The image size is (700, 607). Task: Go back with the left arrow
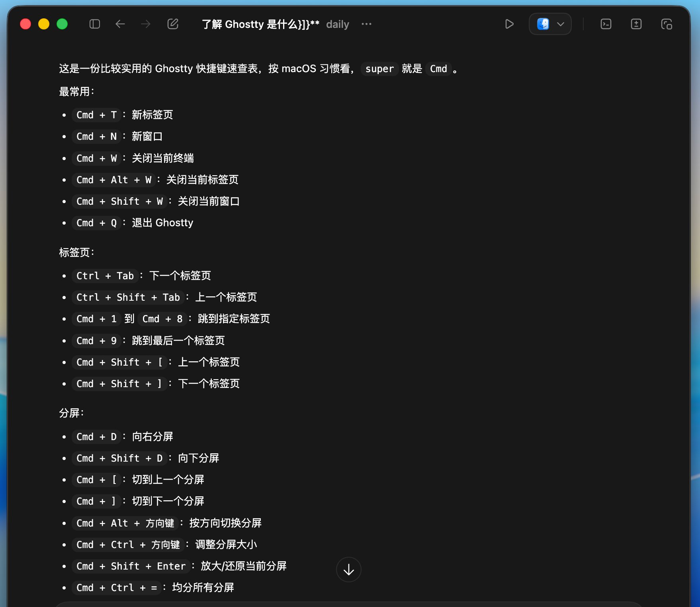click(120, 24)
